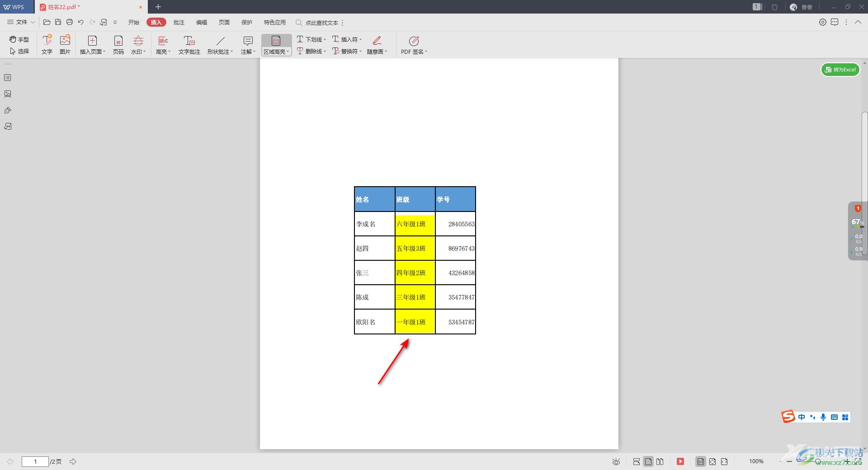Save the document
The width and height of the screenshot is (868, 470).
(x=58, y=22)
